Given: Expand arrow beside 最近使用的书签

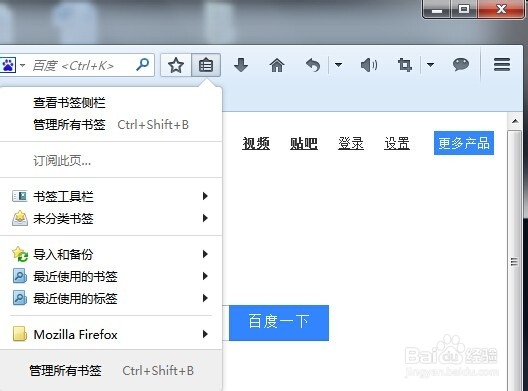Looking at the screenshot, I should (205, 276).
